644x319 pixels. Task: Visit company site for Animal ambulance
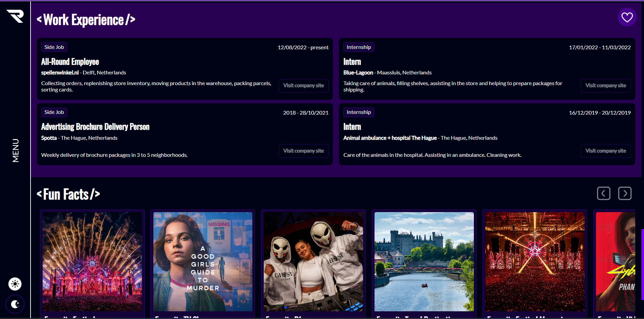[x=605, y=151]
